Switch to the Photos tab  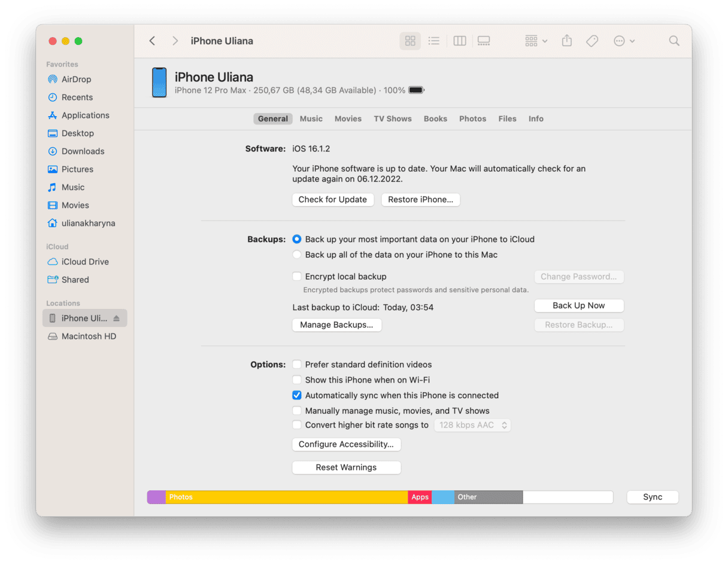coord(472,119)
